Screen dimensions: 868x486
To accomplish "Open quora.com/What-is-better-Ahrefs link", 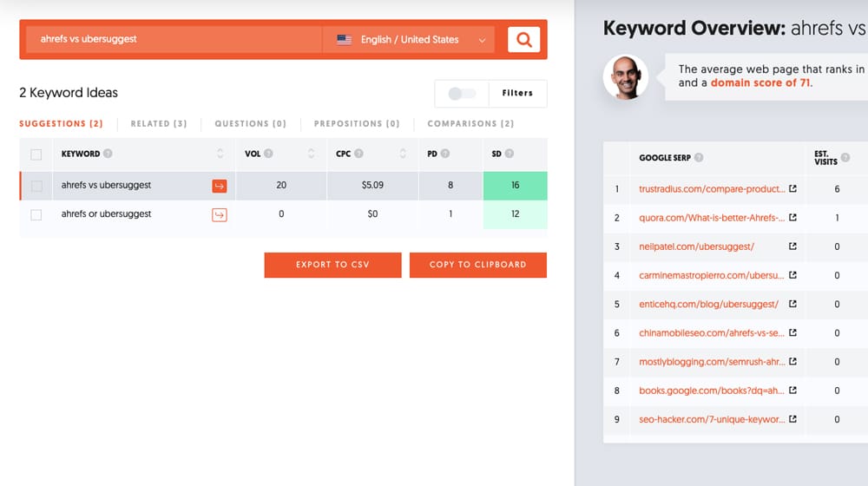I will [x=712, y=218].
